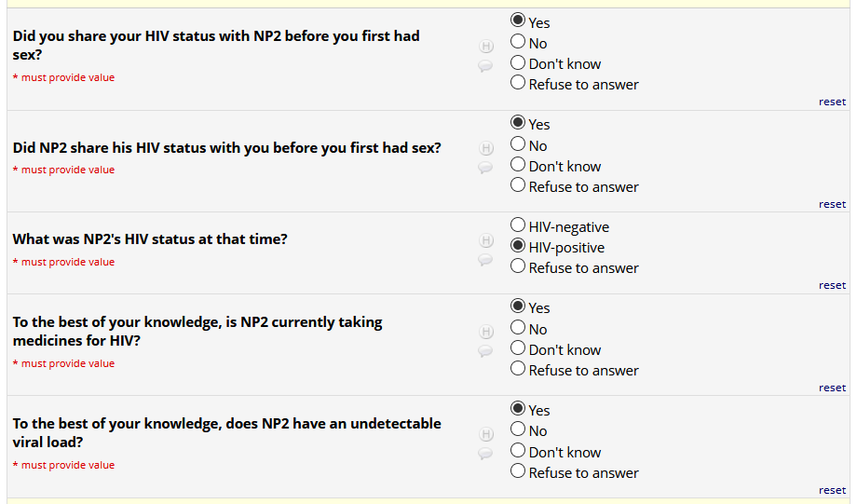Open data history for 'share your HIV status' question
The image size is (857, 504).
pyautogui.click(x=485, y=46)
